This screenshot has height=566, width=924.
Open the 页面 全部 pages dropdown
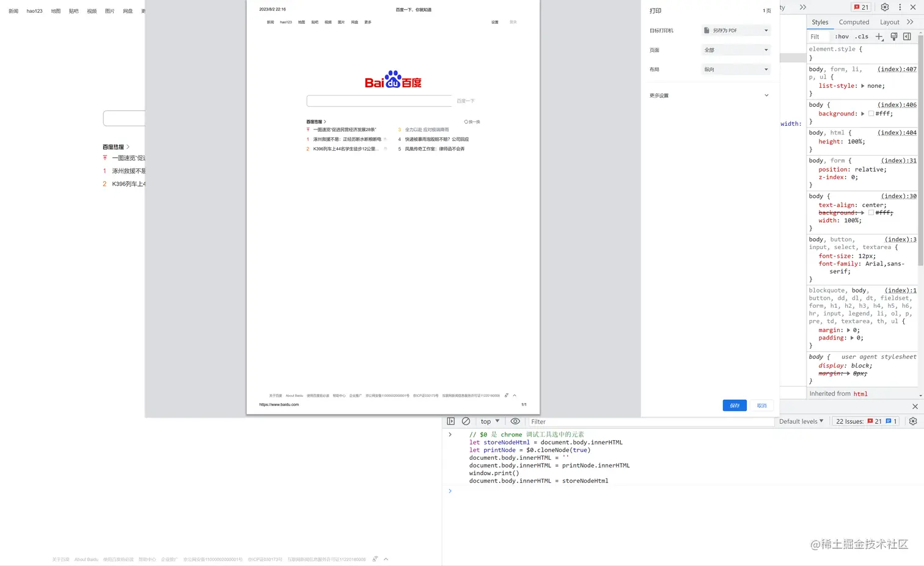pyautogui.click(x=736, y=50)
